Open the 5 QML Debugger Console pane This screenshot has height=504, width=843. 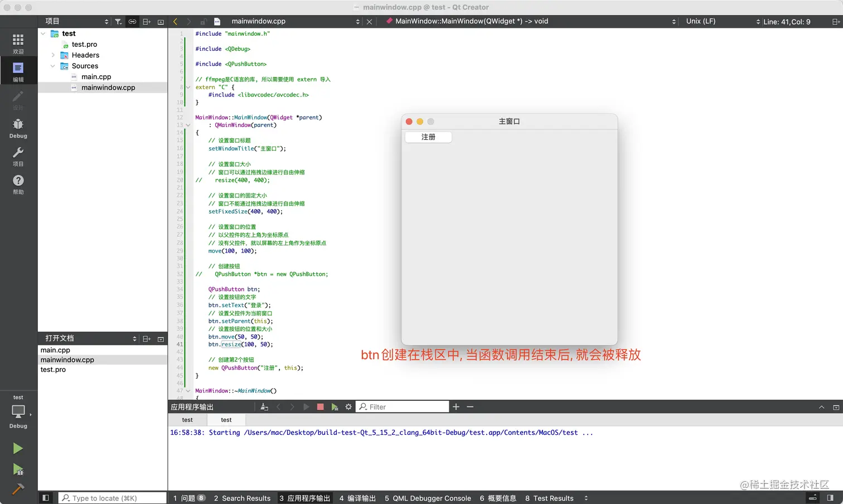tap(428, 498)
